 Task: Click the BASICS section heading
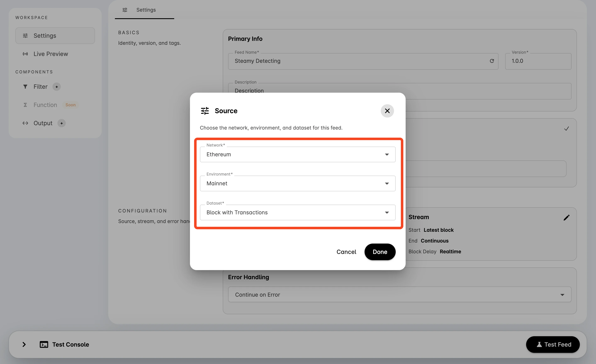click(129, 32)
